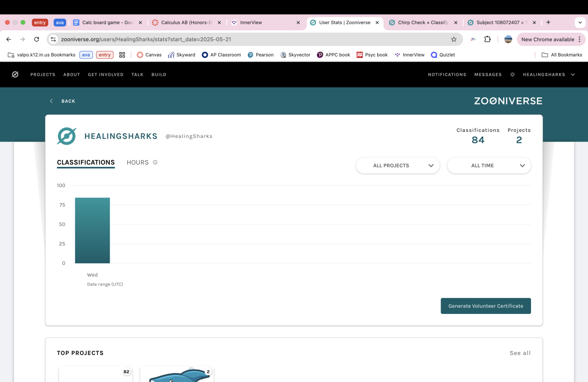This screenshot has height=382, width=588.
Task: Click See all top projects
Action: pyautogui.click(x=520, y=353)
